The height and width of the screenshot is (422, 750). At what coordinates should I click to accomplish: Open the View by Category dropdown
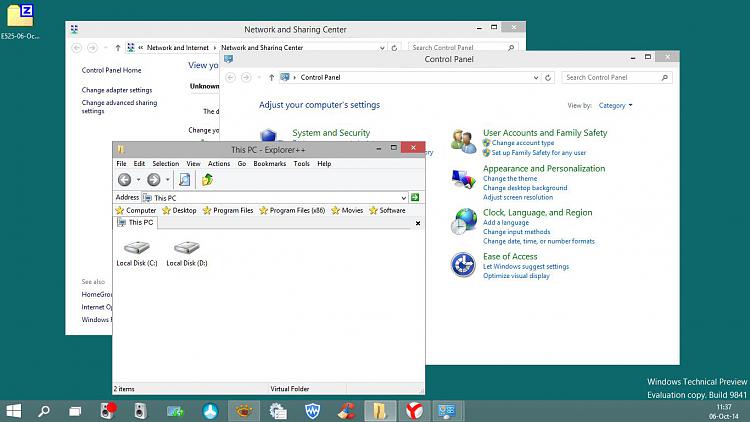click(x=615, y=105)
